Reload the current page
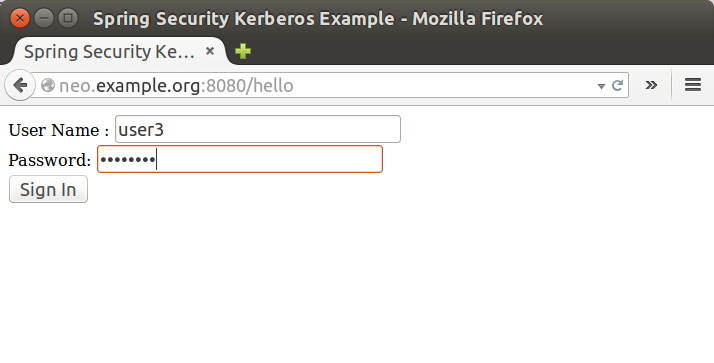Screen dimensions: 714x363 pos(617,85)
